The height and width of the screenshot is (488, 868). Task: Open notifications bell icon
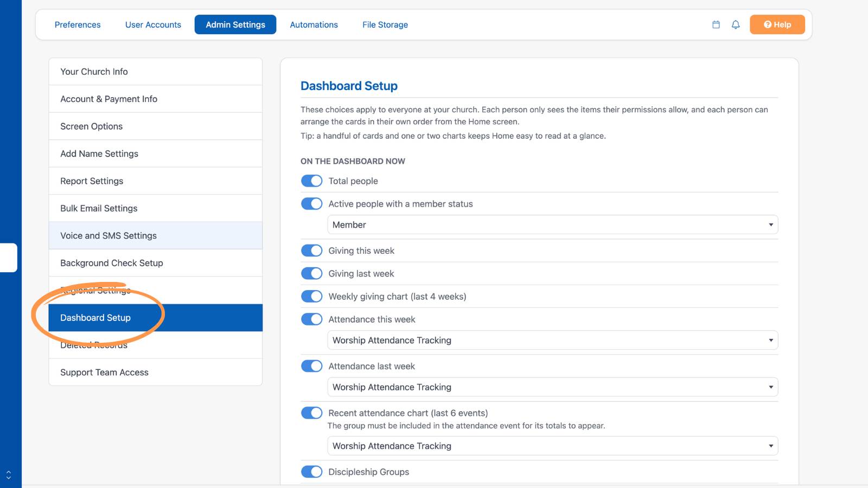point(736,24)
